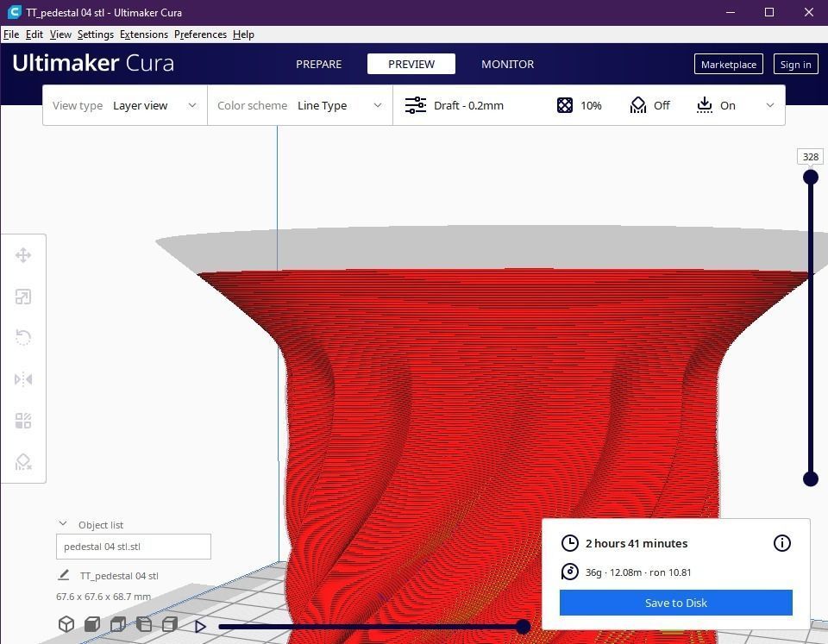Switch to right side camera view icon
828x644 pixels.
[170, 624]
